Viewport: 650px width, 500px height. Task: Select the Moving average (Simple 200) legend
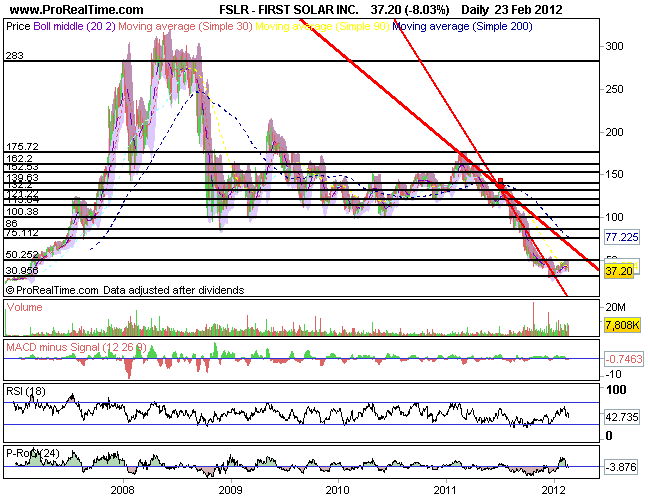click(462, 26)
